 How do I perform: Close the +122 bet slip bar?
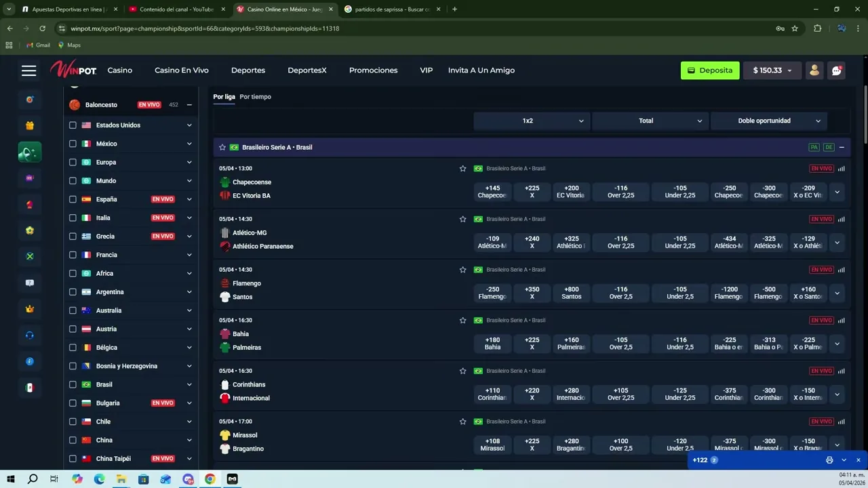coord(859,460)
